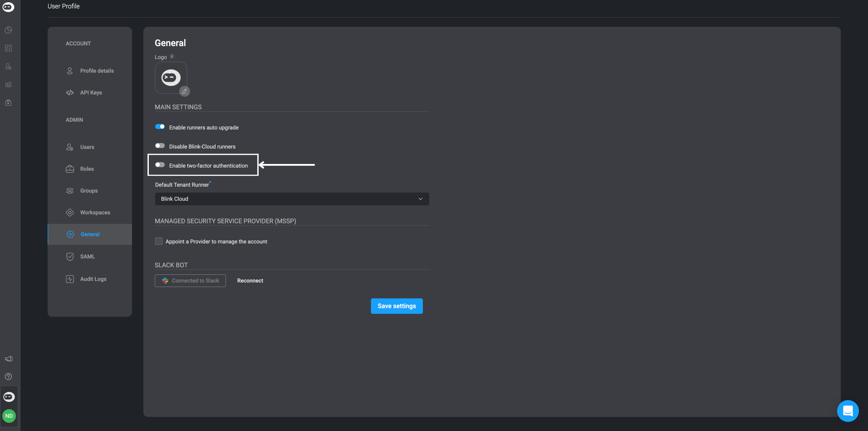Check Appoint a Provider to manage account
This screenshot has height=431, width=868.
pyautogui.click(x=159, y=241)
